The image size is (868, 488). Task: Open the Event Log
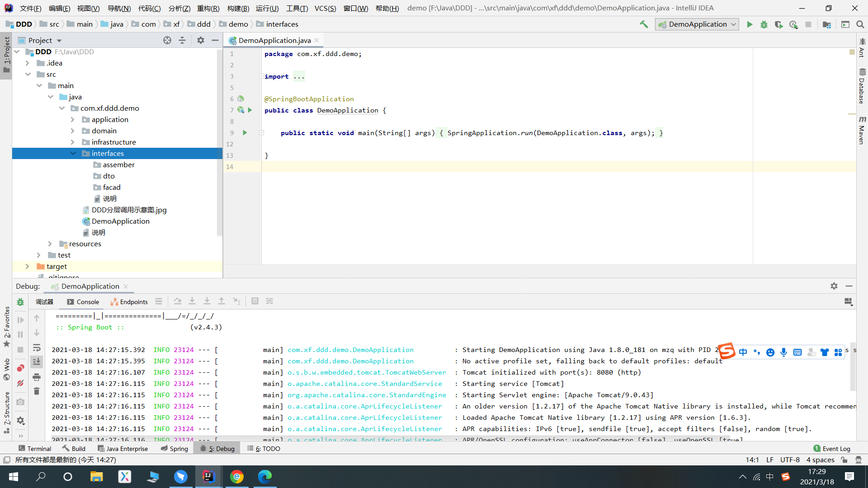(832, 449)
